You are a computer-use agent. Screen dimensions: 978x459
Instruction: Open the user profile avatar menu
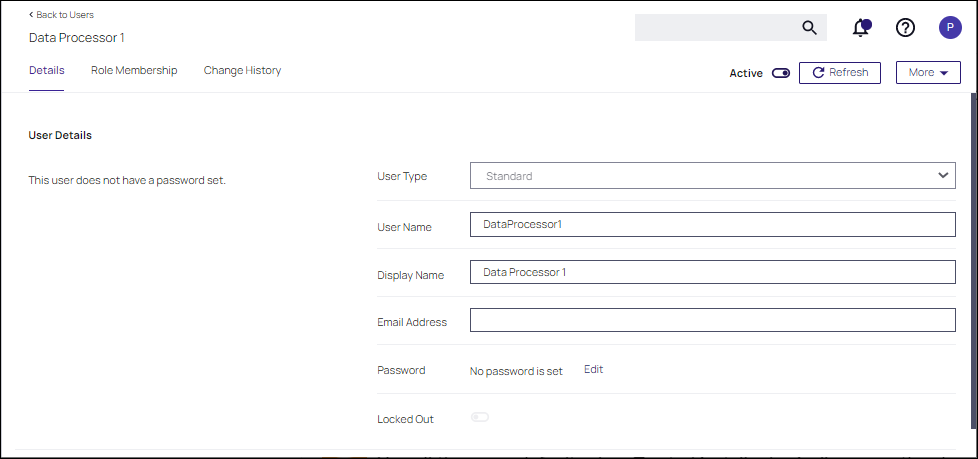click(950, 28)
